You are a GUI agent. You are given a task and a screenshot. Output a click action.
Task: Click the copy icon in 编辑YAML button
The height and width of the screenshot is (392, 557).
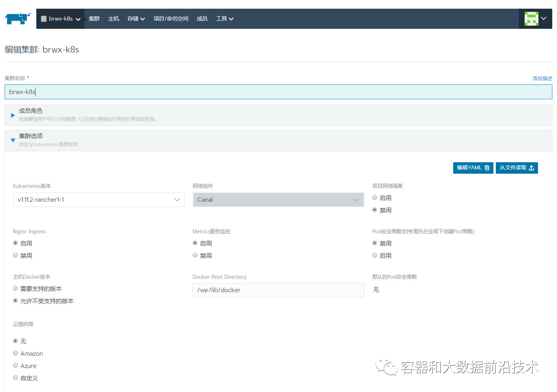[x=487, y=168]
